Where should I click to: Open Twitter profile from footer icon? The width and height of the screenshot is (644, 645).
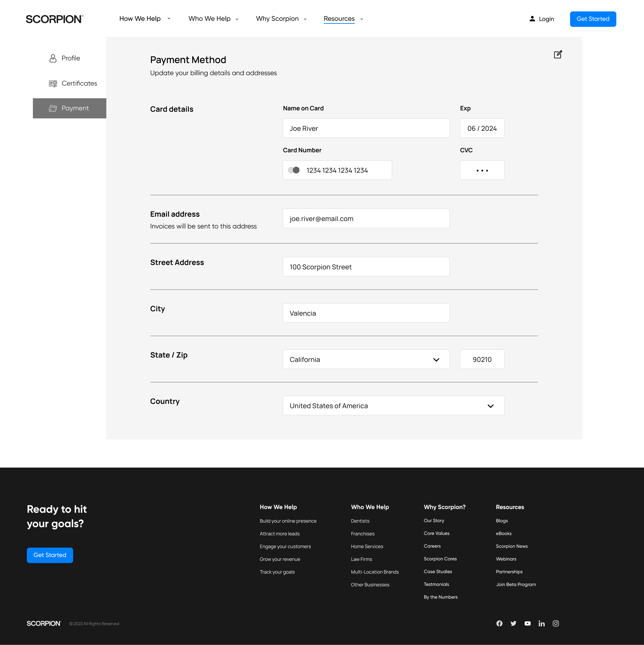[514, 623]
